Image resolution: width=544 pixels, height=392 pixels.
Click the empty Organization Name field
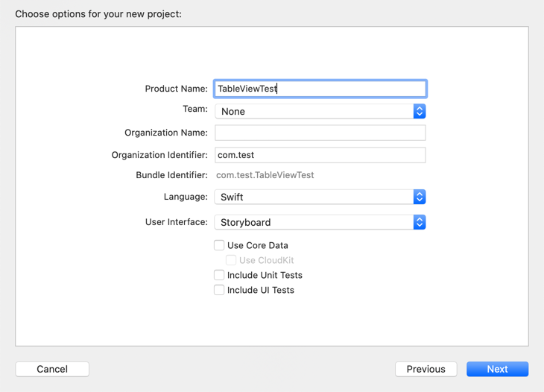320,133
